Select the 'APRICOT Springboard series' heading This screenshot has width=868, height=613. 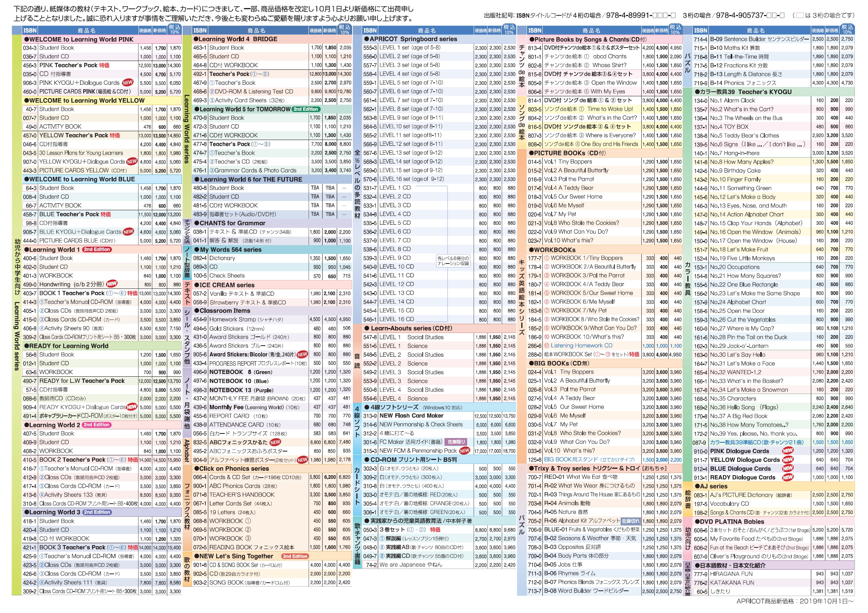click(439, 39)
